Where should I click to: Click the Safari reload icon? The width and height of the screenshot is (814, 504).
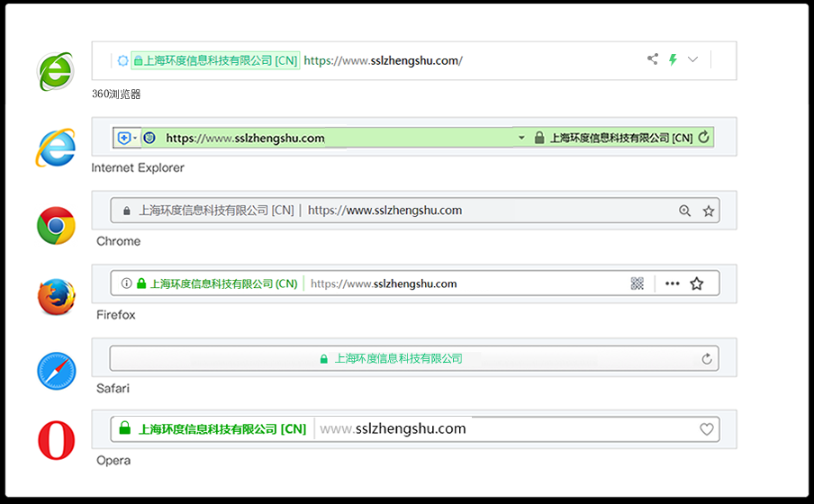pyautogui.click(x=708, y=359)
